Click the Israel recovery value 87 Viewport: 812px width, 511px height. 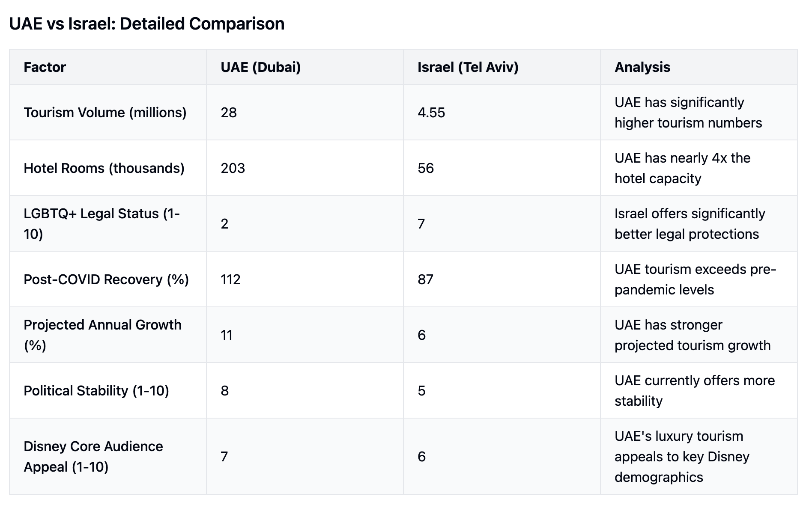pyautogui.click(x=425, y=279)
